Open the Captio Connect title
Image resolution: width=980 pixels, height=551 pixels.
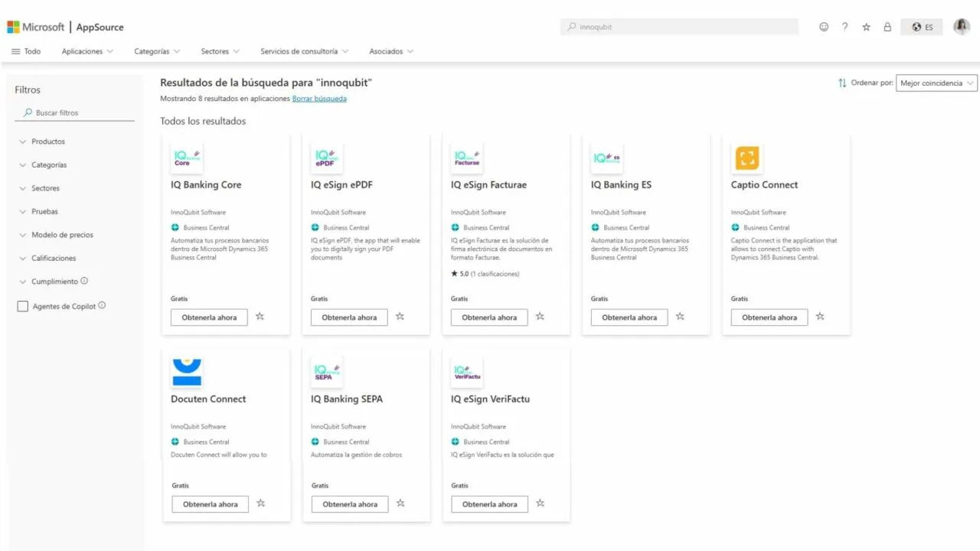(x=764, y=184)
